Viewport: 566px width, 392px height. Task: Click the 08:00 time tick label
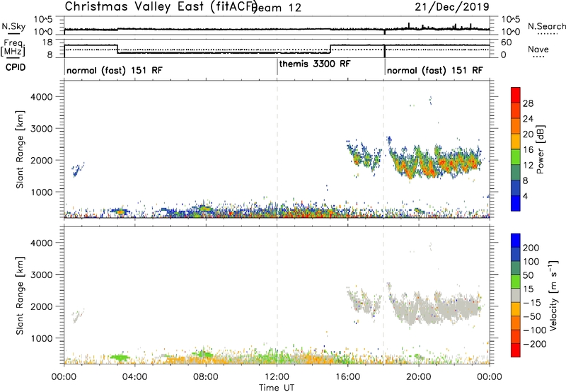(x=206, y=377)
